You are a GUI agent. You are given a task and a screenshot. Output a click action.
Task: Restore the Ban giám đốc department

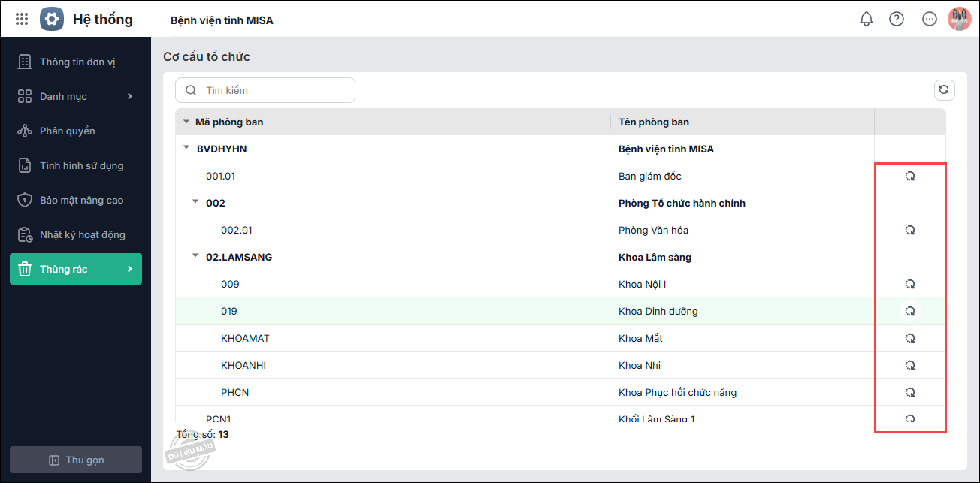(x=910, y=176)
